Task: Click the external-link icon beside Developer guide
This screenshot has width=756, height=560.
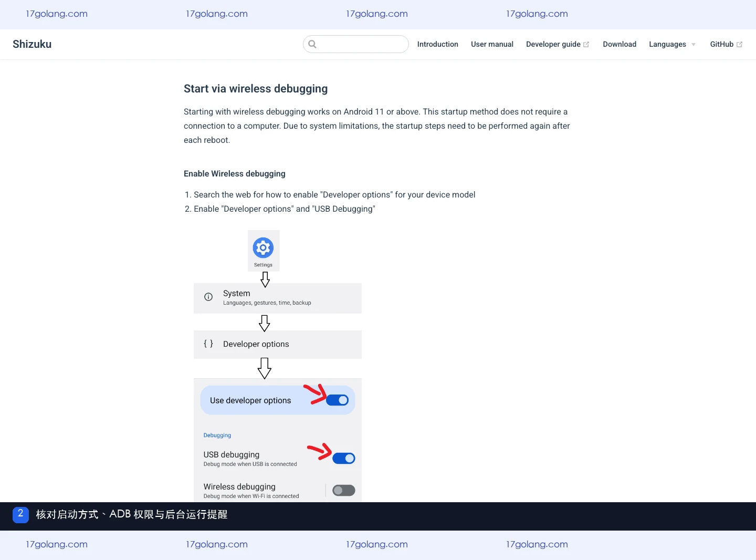Action: tap(586, 45)
